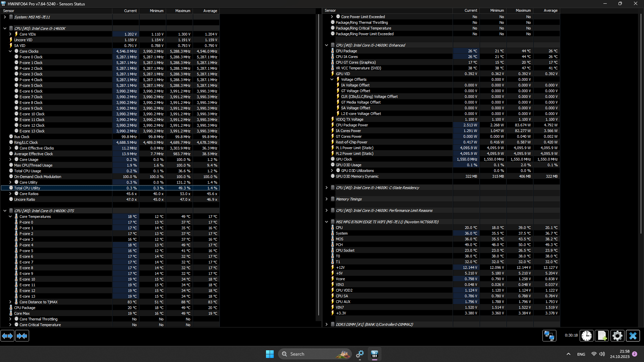
Task: Click the expand columns arrows button
Action: (7, 336)
